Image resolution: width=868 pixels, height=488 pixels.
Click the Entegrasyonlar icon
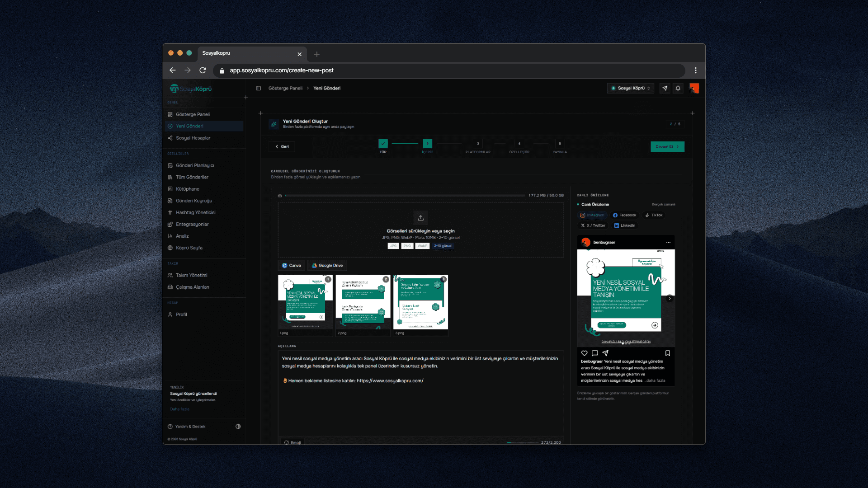170,224
